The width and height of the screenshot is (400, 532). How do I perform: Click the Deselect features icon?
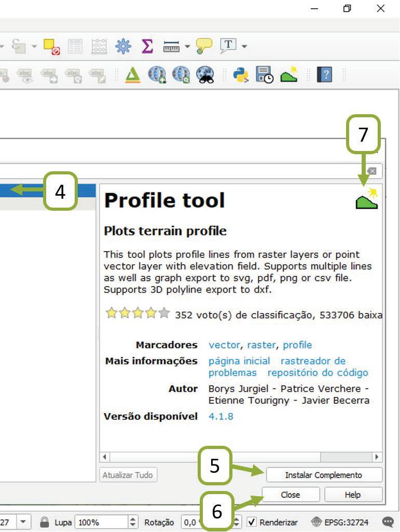(52, 46)
